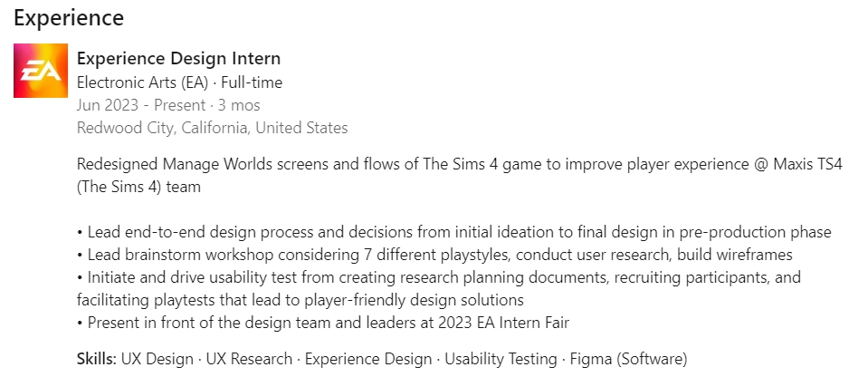This screenshot has width=868, height=377.
Task: Select the Figma (Software) skill
Action: tap(628, 359)
